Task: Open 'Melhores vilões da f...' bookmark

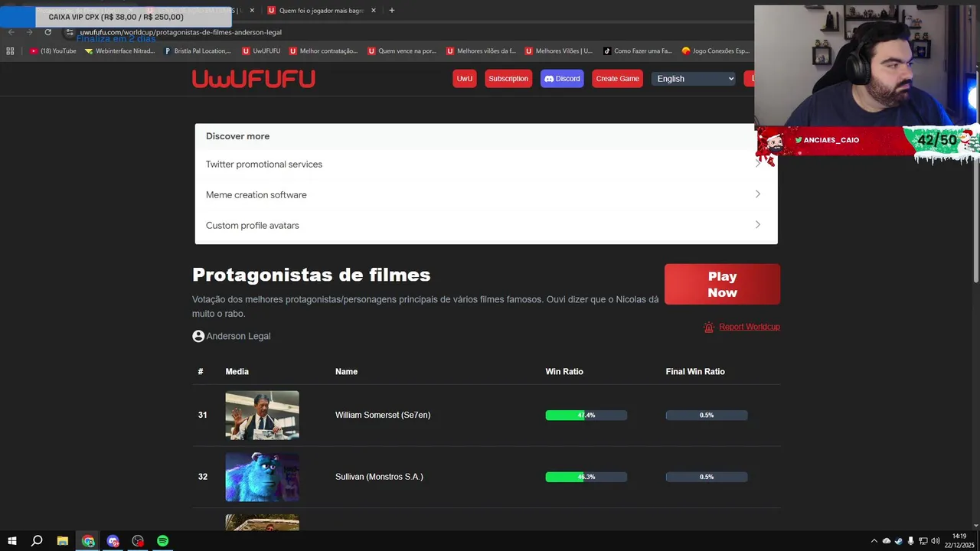Action: (x=481, y=51)
